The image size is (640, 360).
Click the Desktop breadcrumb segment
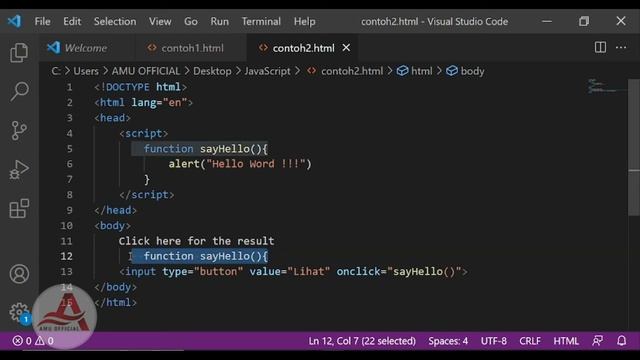click(x=212, y=71)
